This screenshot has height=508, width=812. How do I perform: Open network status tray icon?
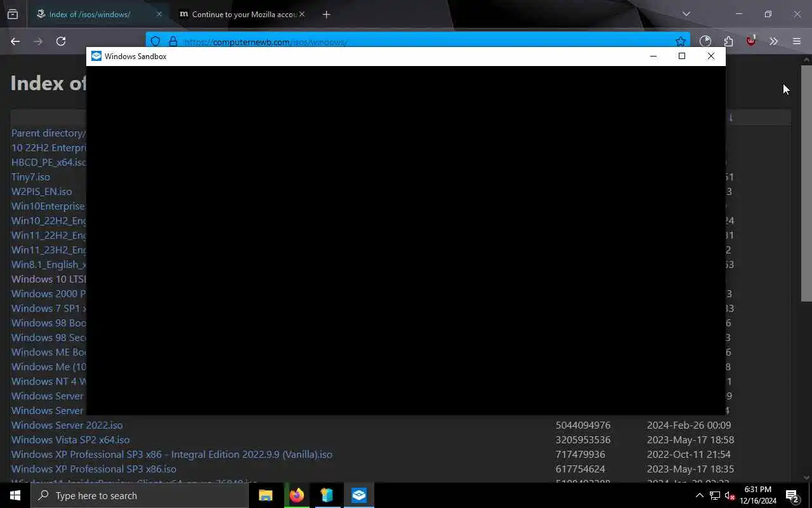[x=714, y=495]
